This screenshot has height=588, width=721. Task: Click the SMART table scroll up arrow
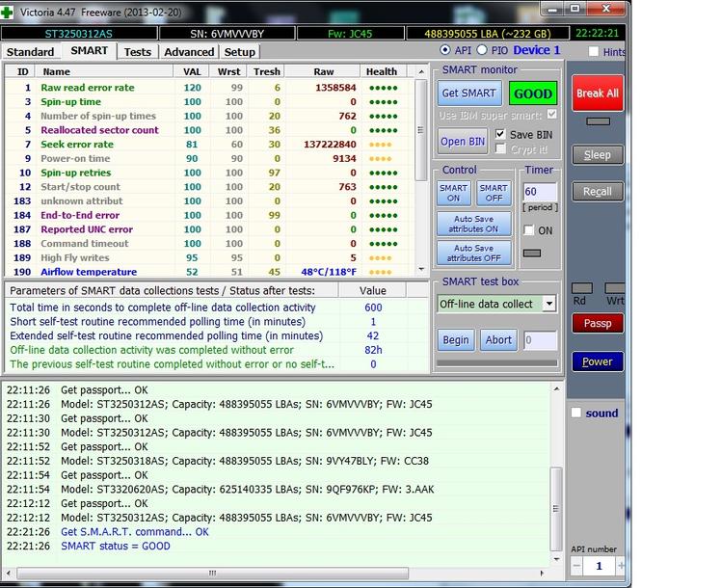[x=420, y=72]
